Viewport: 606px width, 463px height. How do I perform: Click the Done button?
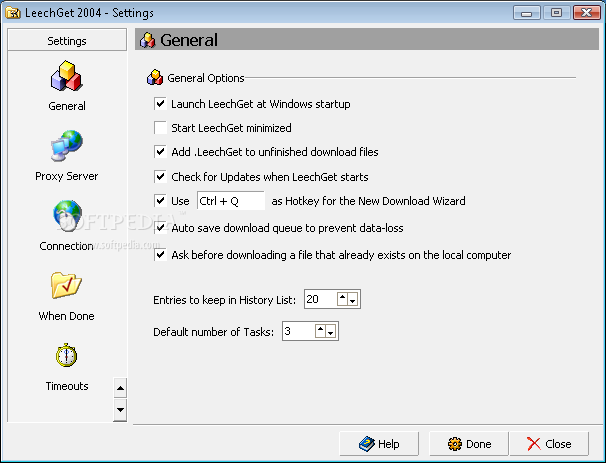tap(469, 444)
